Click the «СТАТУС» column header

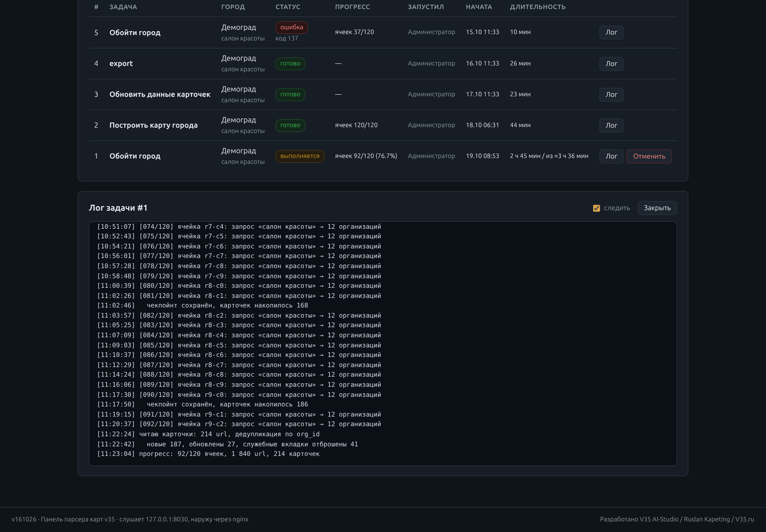(x=288, y=7)
